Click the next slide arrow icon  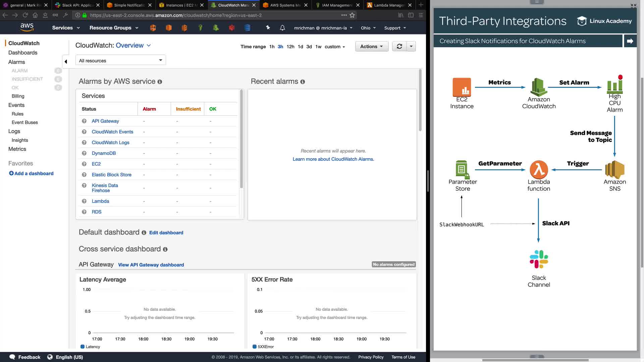coord(630,41)
